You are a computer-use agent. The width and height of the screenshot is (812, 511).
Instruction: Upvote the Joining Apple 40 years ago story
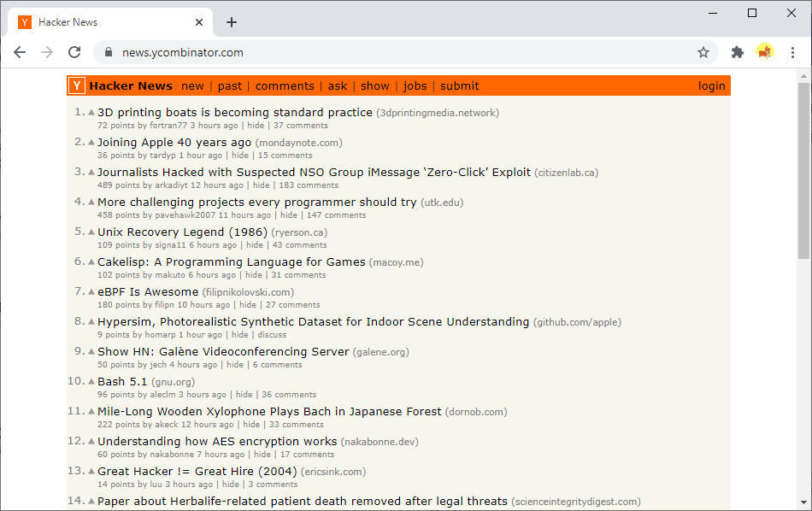tap(91, 143)
